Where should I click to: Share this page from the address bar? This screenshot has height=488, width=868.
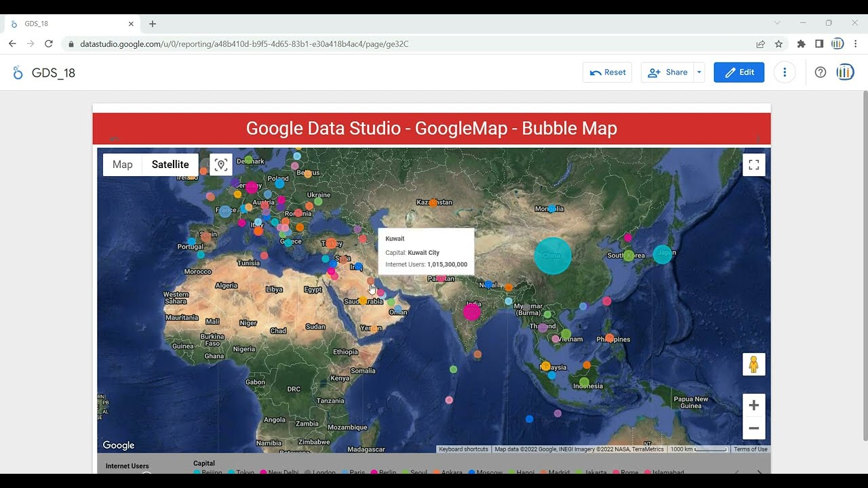click(761, 43)
